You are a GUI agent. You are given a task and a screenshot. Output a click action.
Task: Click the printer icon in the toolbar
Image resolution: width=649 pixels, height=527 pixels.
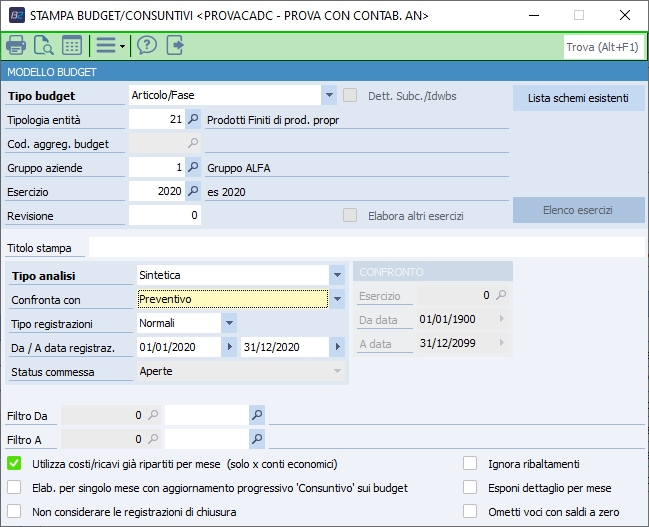tap(16, 45)
